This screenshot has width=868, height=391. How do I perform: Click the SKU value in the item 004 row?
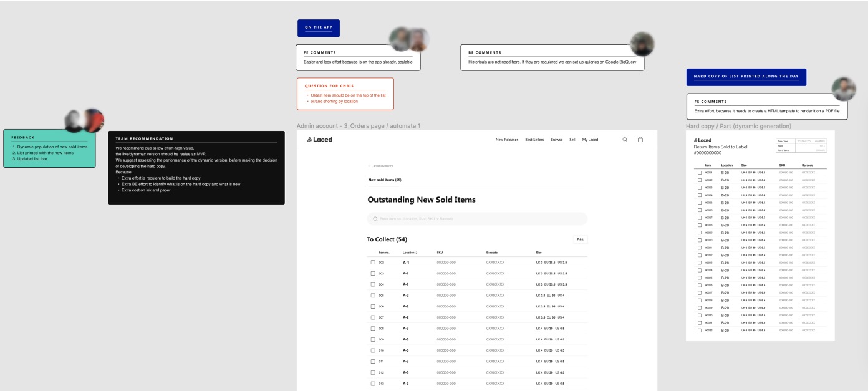[x=446, y=284]
